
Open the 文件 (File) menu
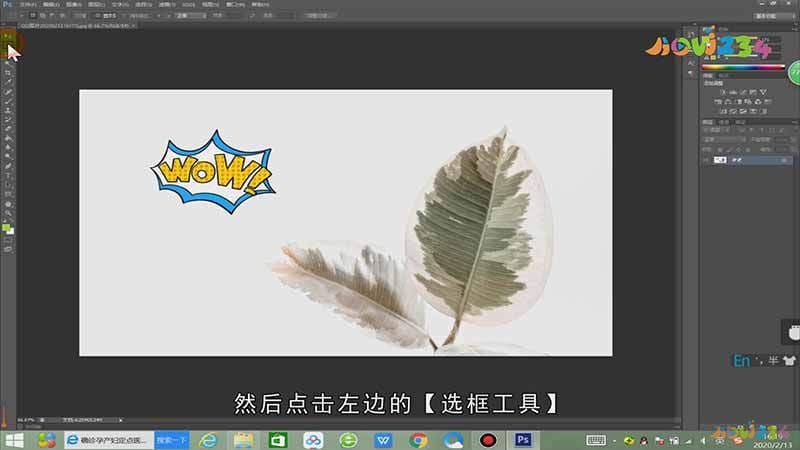click(x=28, y=5)
